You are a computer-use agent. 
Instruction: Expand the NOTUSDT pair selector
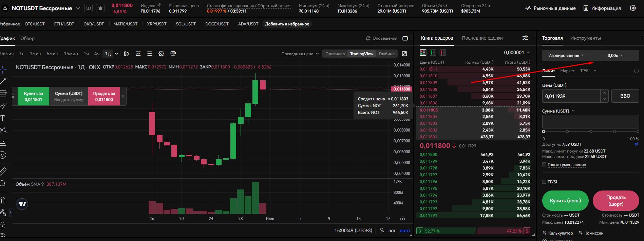(78, 8)
